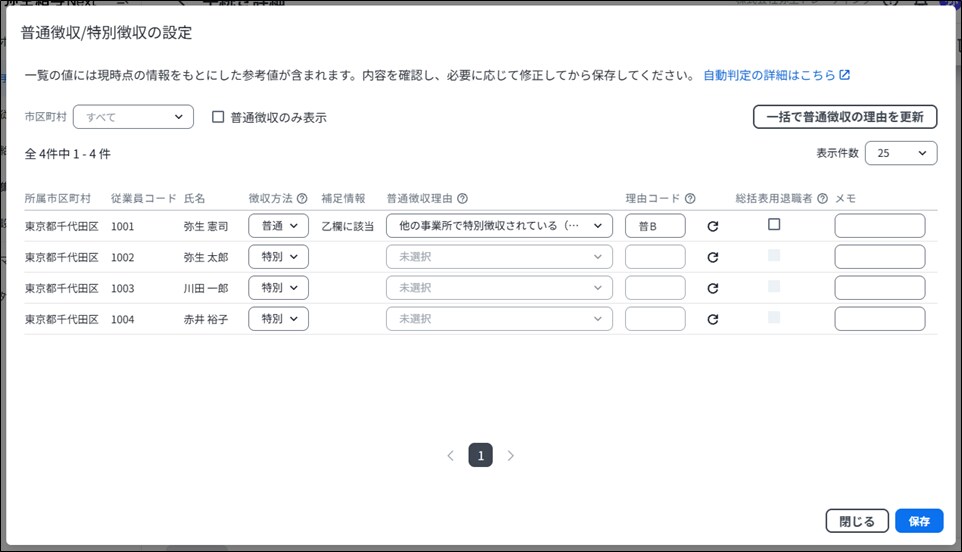Show help for 普通徴収理由 column
962x552 pixels.
[x=463, y=199]
